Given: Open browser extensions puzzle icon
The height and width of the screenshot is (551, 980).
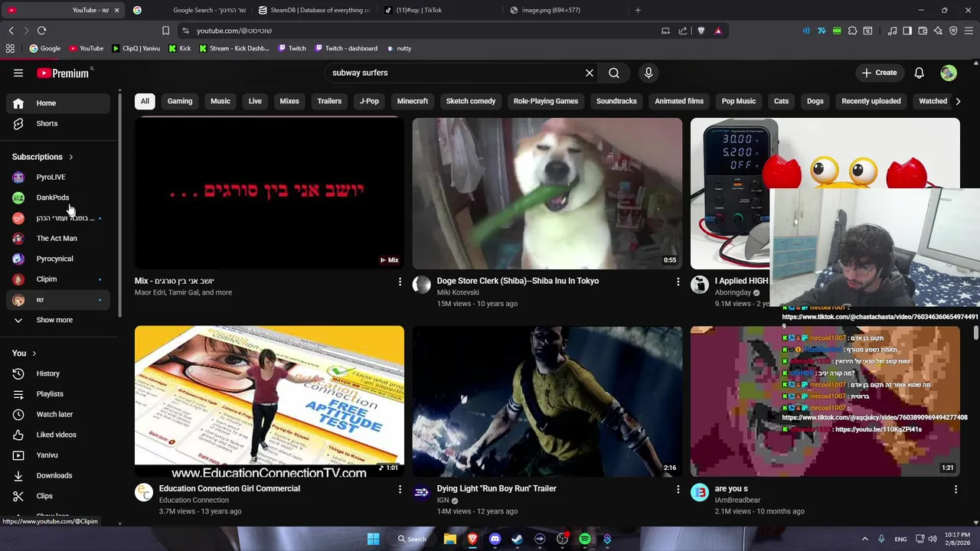Looking at the screenshot, I should pos(852,31).
